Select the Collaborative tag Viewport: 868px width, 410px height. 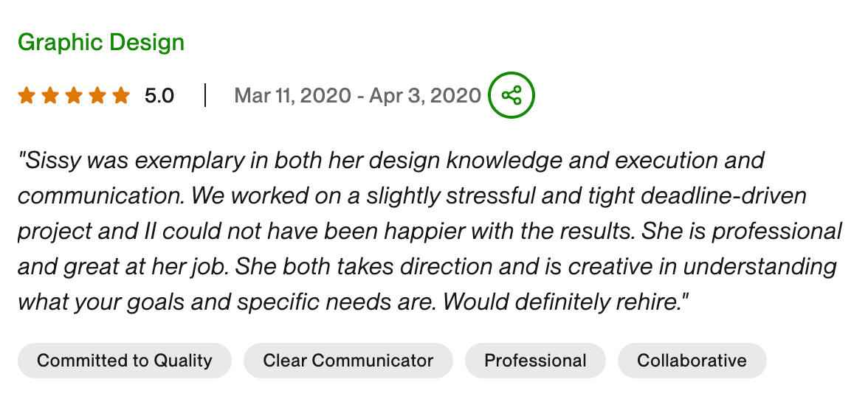tap(692, 361)
